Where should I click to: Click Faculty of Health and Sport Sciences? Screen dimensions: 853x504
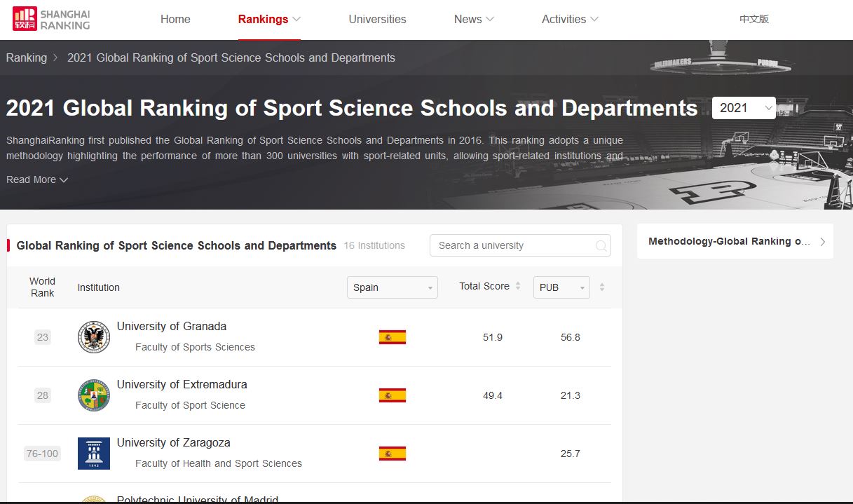click(219, 463)
